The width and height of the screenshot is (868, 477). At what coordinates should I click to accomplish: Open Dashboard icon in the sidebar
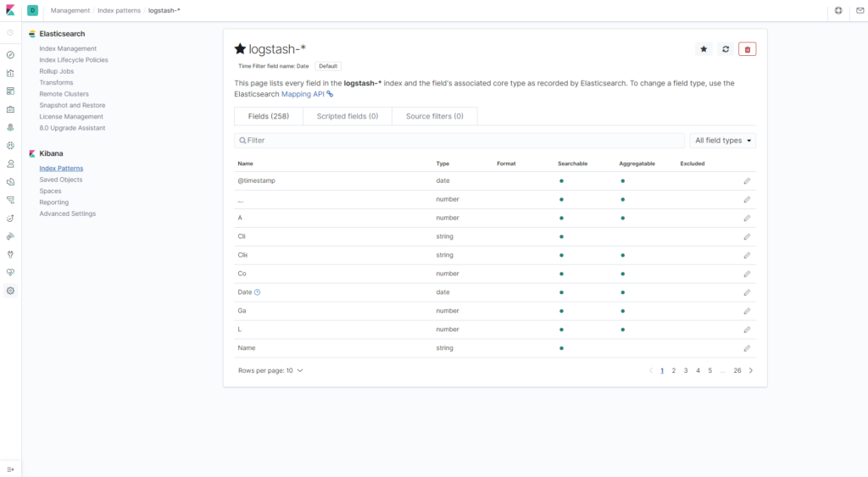[10, 92]
